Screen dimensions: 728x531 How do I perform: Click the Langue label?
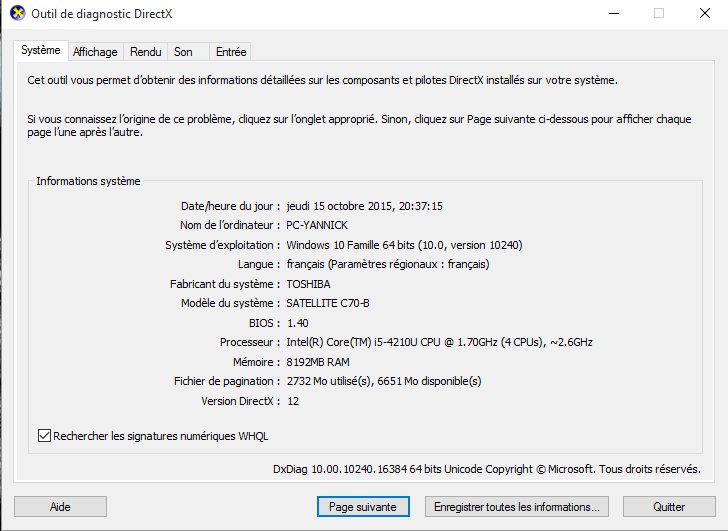pyautogui.click(x=259, y=264)
